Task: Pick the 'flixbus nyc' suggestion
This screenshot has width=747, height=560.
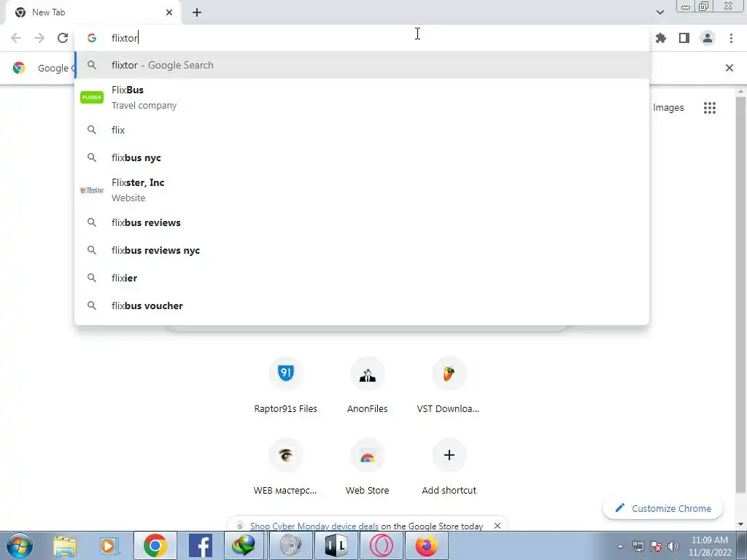Action: [x=362, y=157]
